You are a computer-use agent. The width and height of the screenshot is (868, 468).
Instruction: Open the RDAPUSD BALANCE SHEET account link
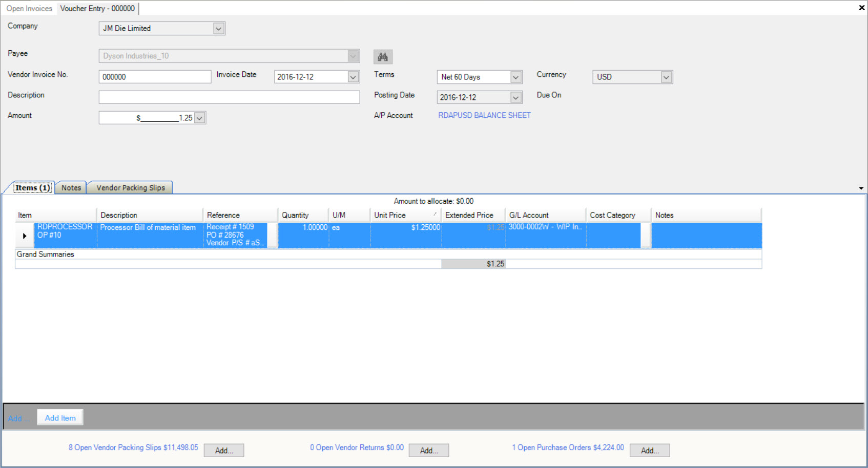coord(484,116)
